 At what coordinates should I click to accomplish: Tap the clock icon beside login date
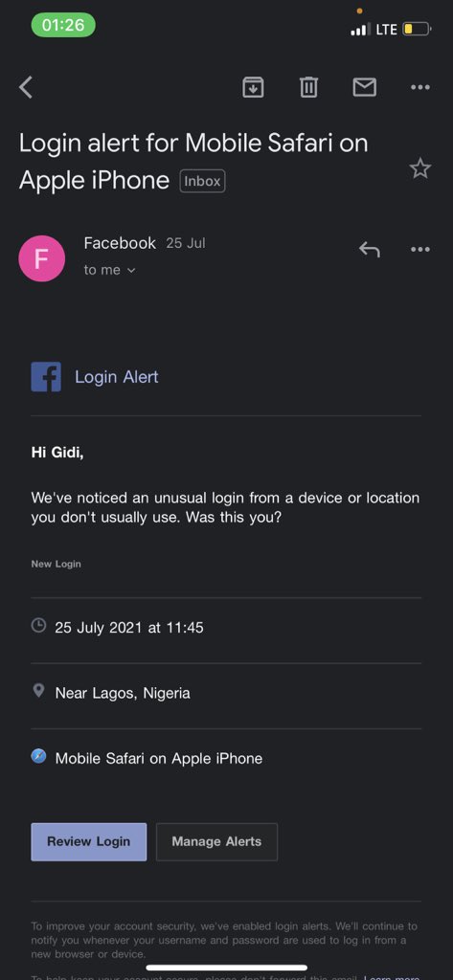(39, 625)
